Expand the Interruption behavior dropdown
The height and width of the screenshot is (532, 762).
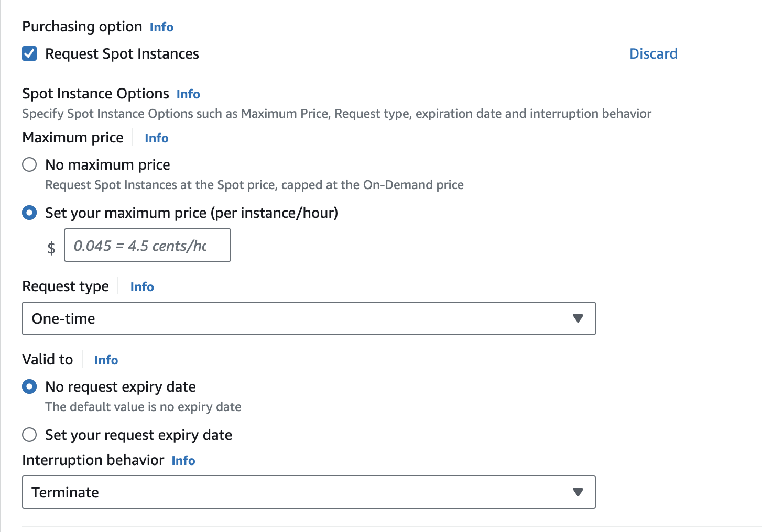click(x=308, y=492)
